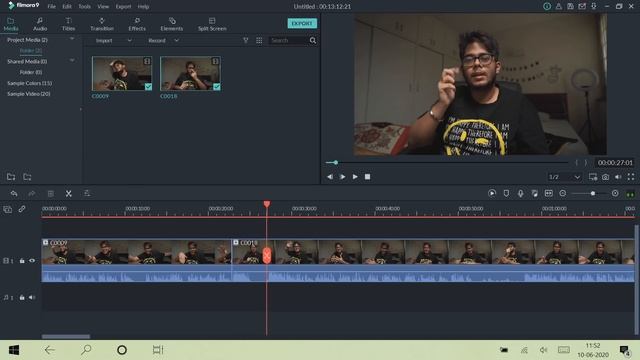Viewport: 640px width, 360px height.
Task: Collapse the Shared Media tree arrow
Action: click(72, 61)
